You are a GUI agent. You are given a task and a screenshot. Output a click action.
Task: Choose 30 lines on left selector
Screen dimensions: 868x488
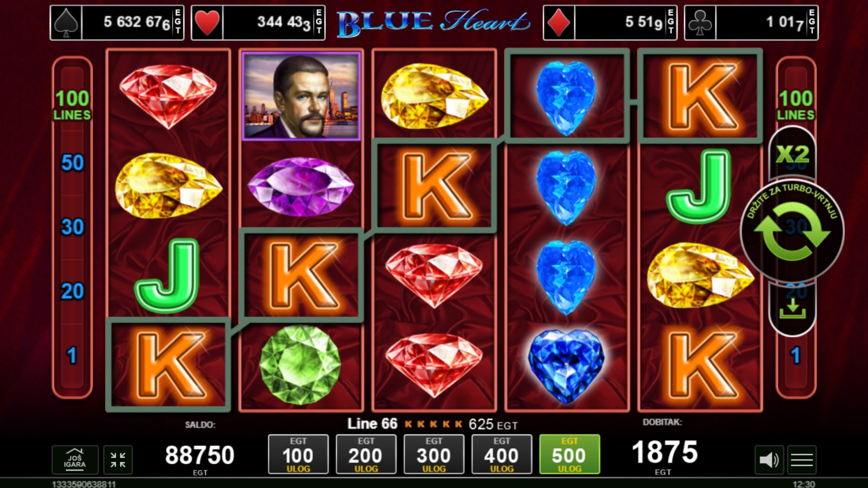[72, 227]
